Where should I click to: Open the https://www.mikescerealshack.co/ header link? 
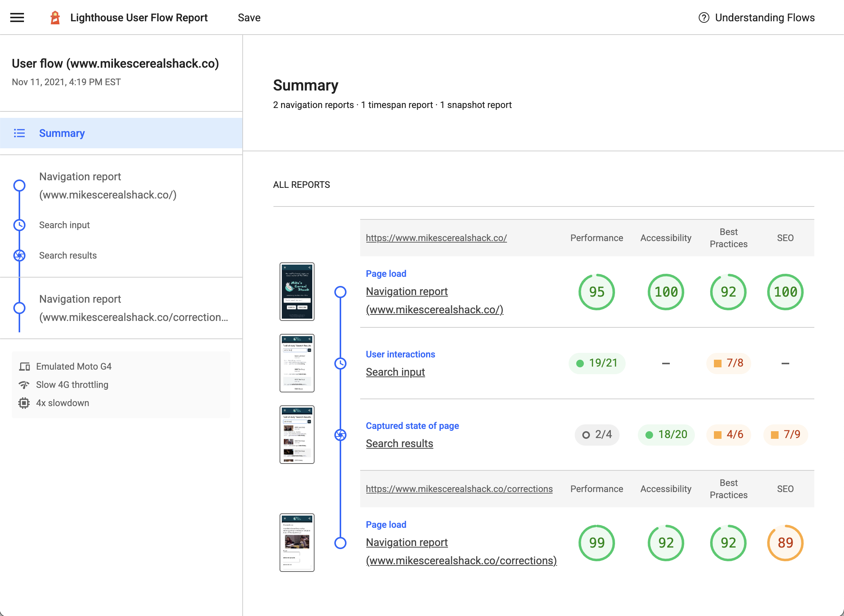click(x=436, y=238)
